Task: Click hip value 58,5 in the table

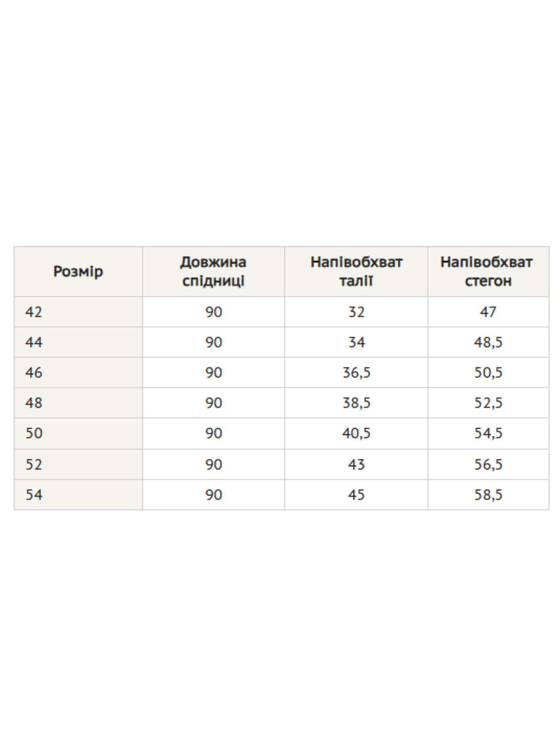Action: click(488, 495)
